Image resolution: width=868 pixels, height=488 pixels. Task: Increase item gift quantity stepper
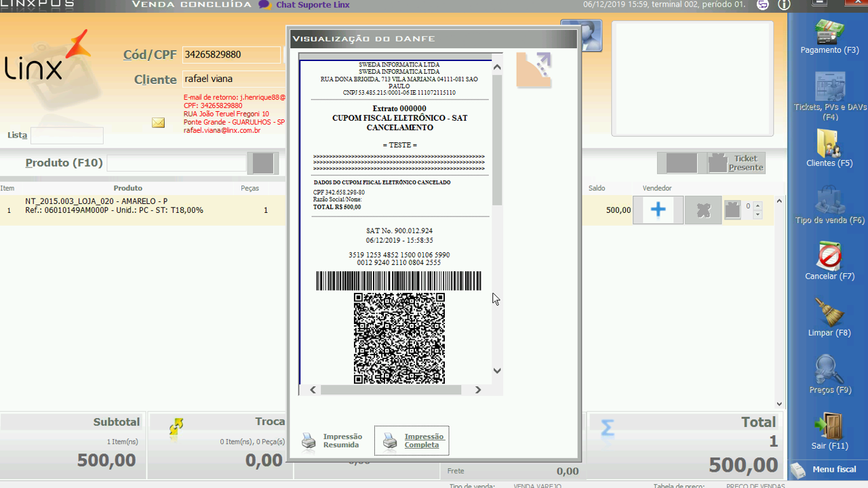pyautogui.click(x=757, y=205)
